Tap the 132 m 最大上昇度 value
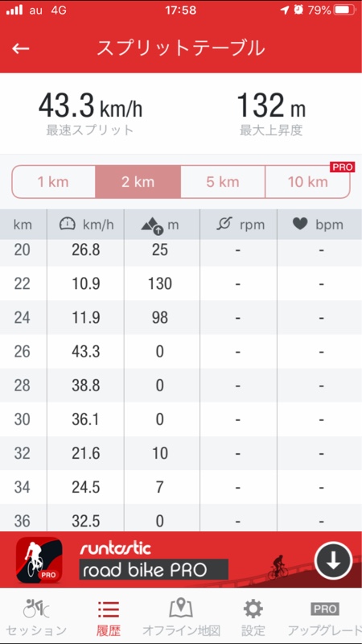Image resolution: width=362 pixels, height=644 pixels. (x=271, y=105)
